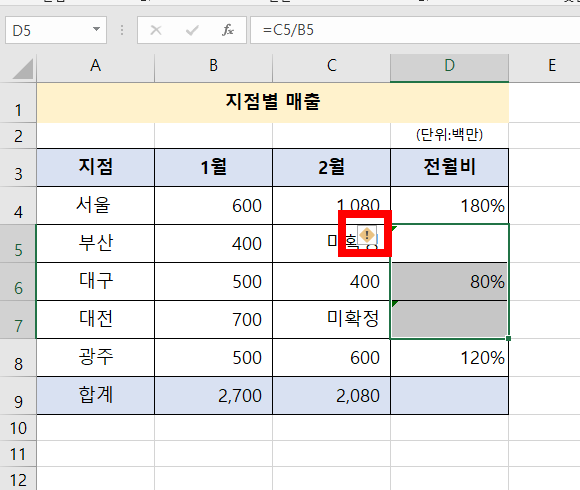This screenshot has width=580, height=490.
Task: Click the 80% cell
Action: click(449, 282)
